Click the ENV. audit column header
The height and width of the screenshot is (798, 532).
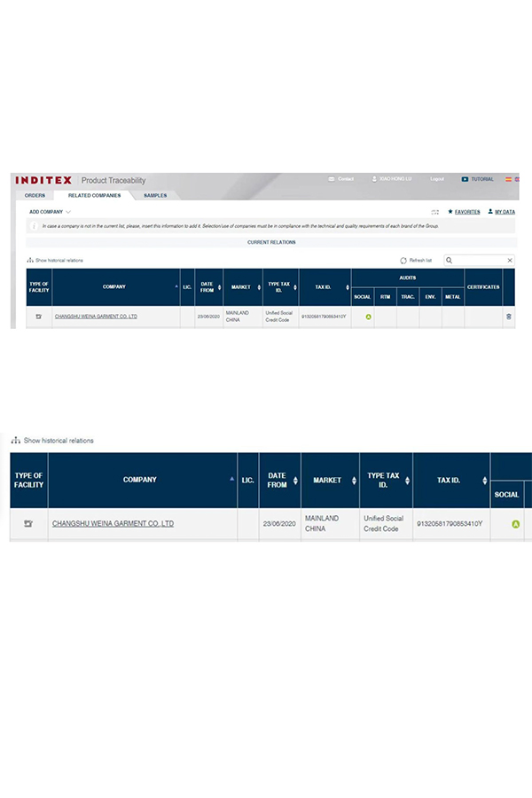click(x=430, y=297)
